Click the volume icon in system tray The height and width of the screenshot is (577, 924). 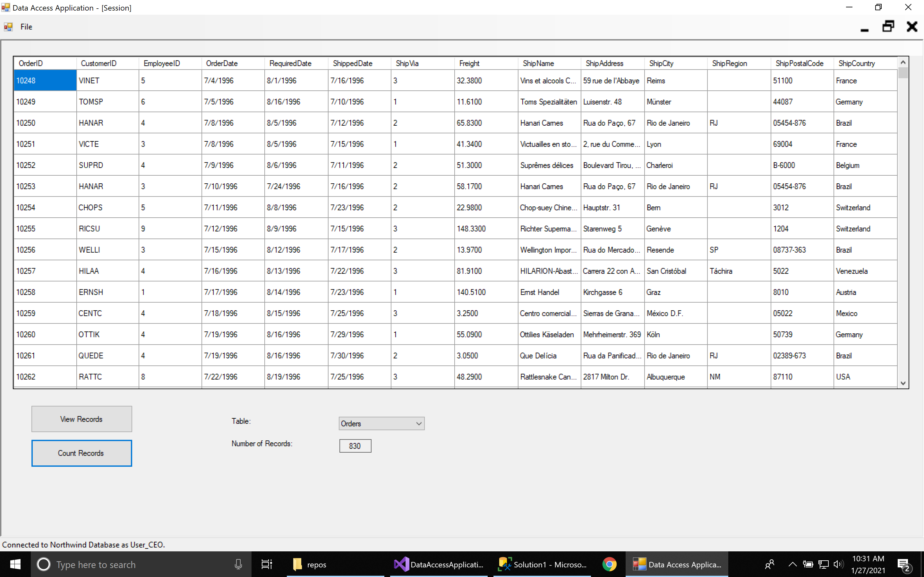pyautogui.click(x=838, y=564)
